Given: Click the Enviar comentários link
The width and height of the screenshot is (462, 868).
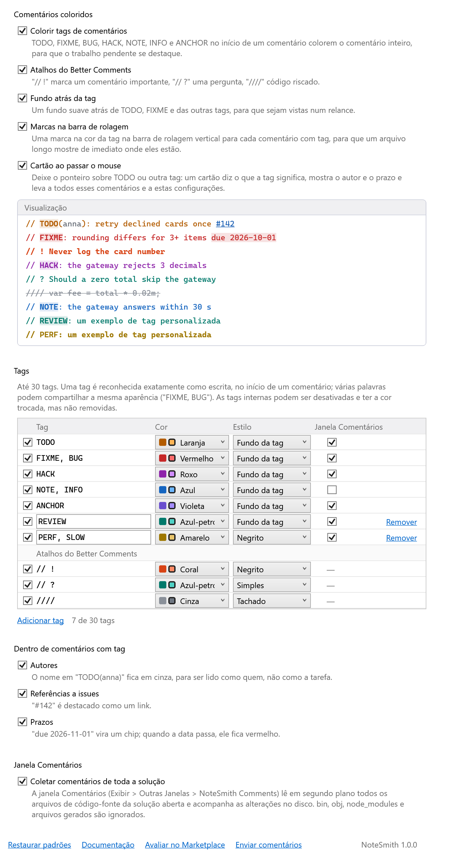Looking at the screenshot, I should [x=269, y=845].
